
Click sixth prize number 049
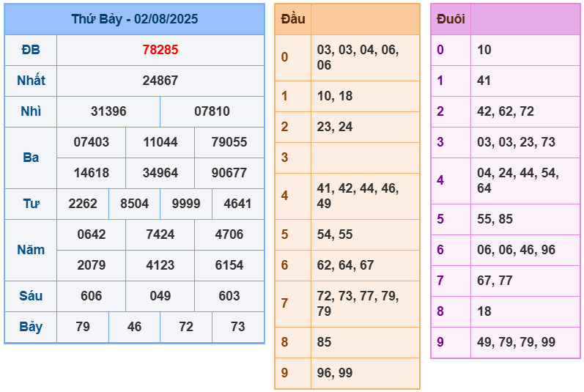pyautogui.click(x=160, y=296)
